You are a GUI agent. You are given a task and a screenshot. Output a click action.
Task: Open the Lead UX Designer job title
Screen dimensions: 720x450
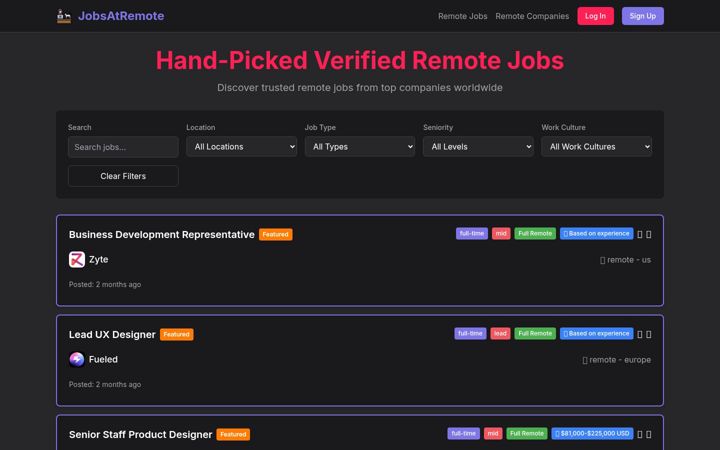point(112,335)
